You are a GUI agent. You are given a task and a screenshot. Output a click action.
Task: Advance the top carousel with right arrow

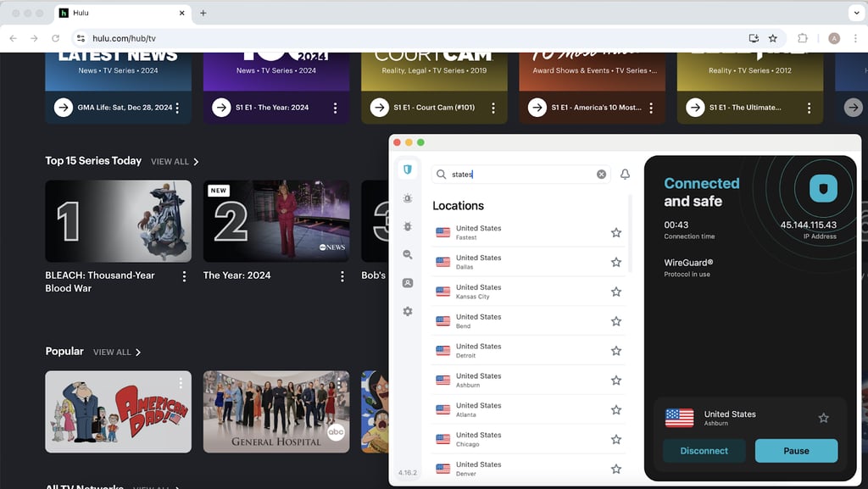coord(854,108)
